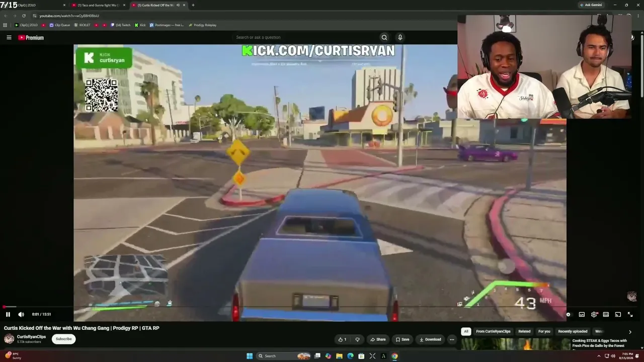Go forward in browser history
The width and height of the screenshot is (644, 362).
(15, 16)
